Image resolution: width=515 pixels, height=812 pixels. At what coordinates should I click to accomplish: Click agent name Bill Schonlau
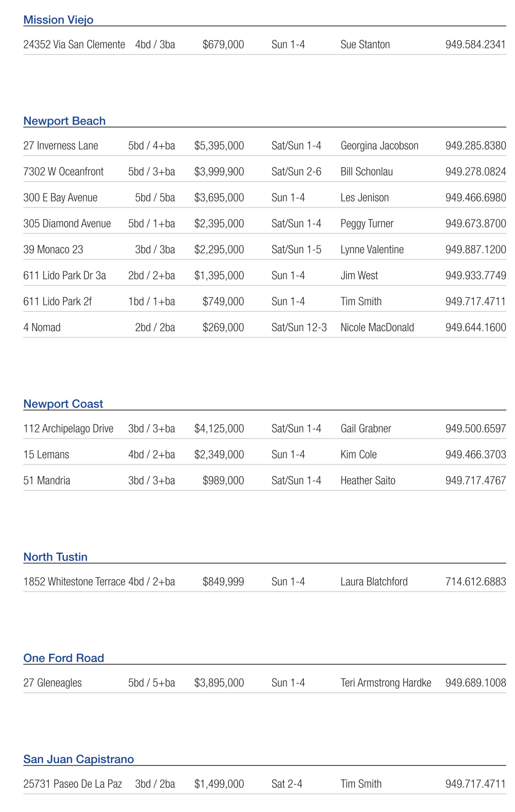pos(367,172)
